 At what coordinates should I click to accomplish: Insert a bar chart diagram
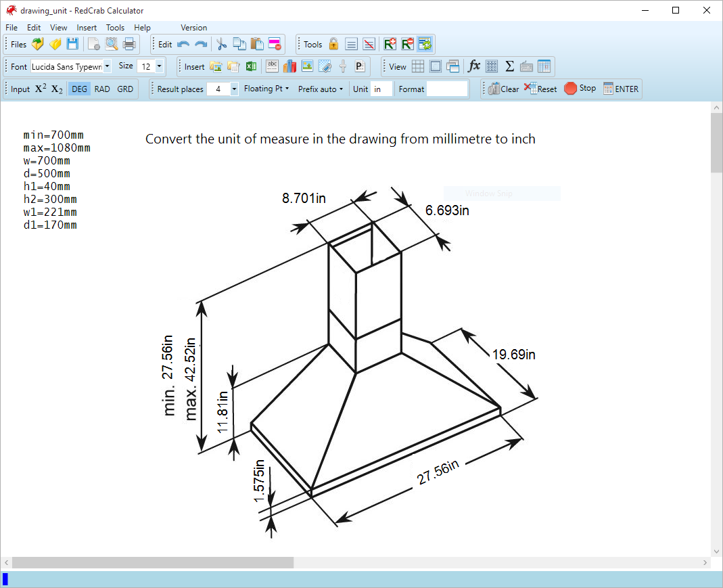click(290, 66)
